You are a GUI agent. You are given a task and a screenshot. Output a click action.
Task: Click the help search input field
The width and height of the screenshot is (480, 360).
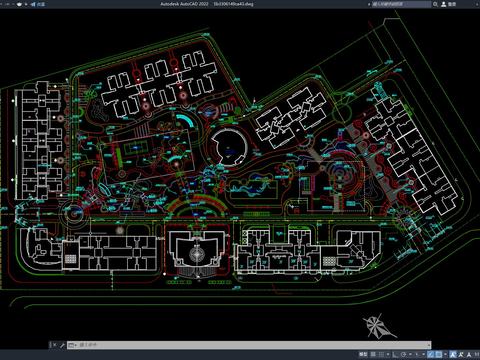[401, 4]
